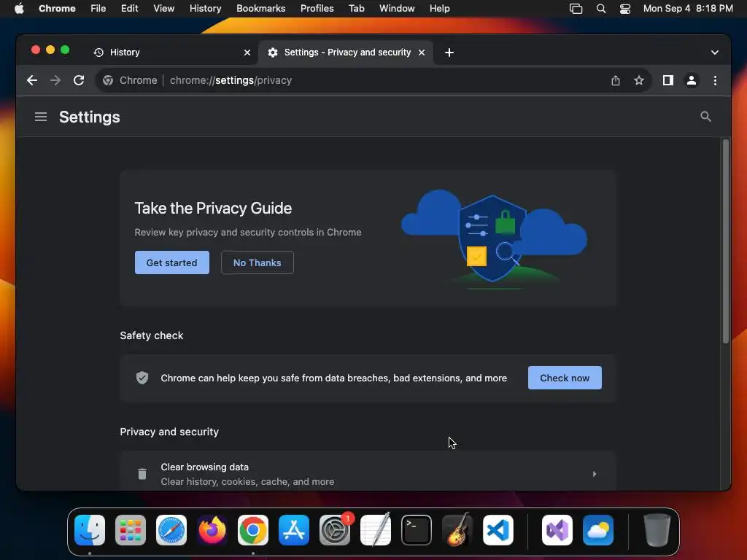The width and height of the screenshot is (747, 560).
Task: Switch to the History tab
Action: pos(171,52)
